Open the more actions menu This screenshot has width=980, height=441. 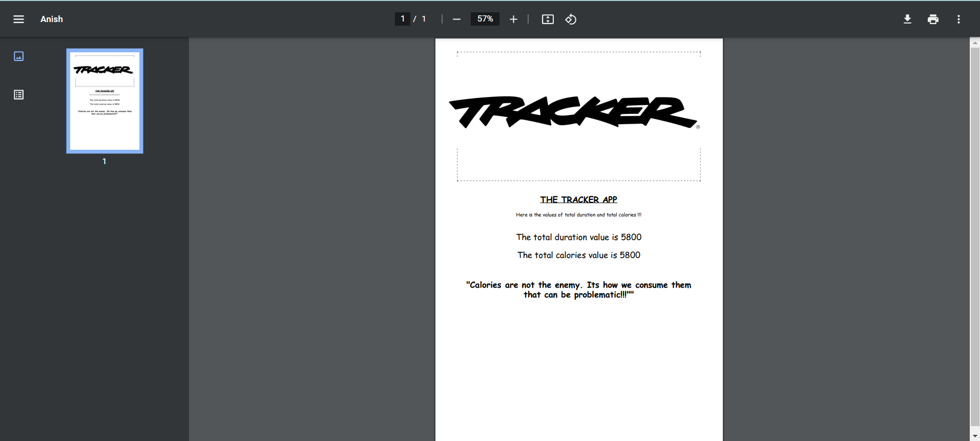(958, 19)
